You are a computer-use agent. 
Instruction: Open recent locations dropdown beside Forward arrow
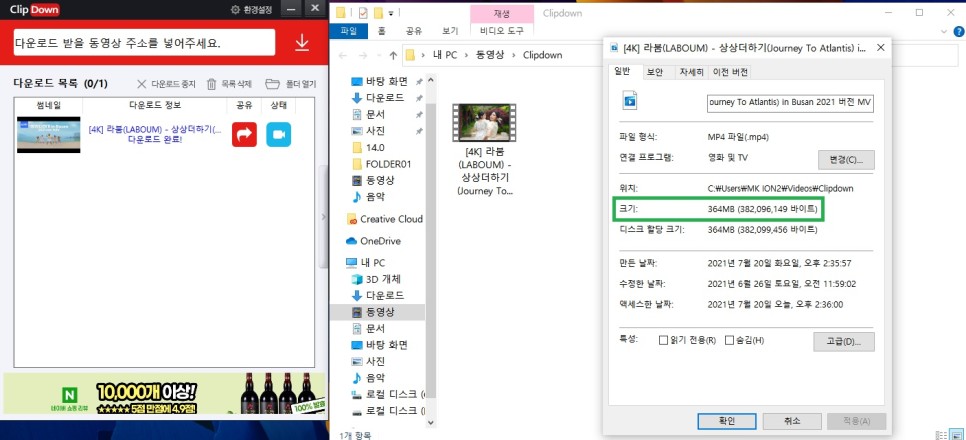click(378, 56)
